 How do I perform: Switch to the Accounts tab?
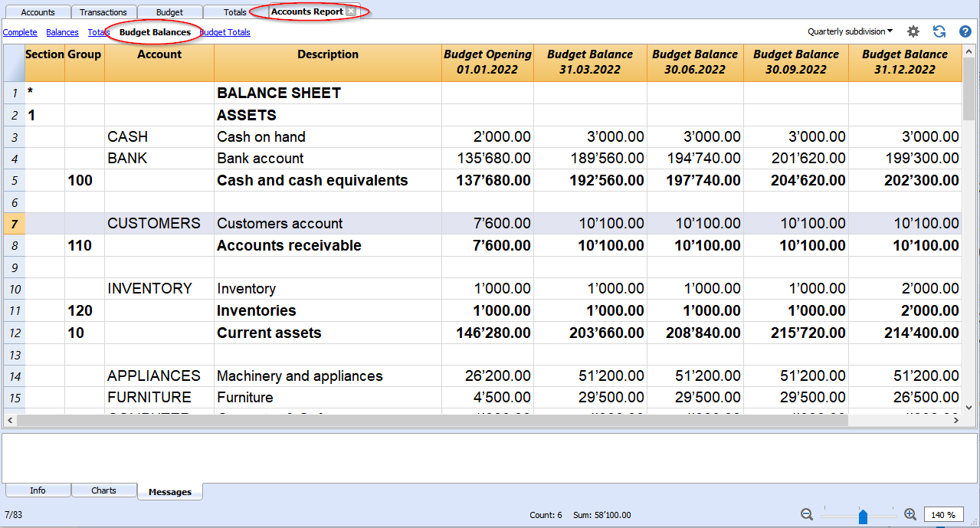pyautogui.click(x=38, y=12)
